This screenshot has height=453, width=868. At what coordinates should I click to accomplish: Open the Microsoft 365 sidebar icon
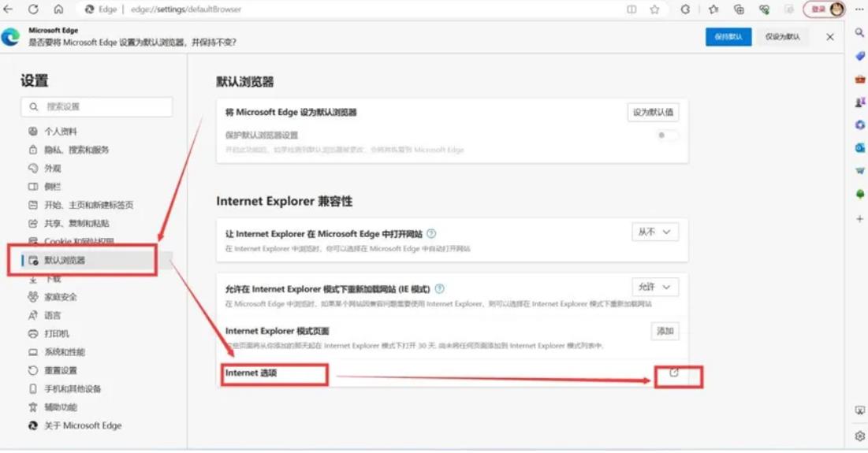coord(859,125)
